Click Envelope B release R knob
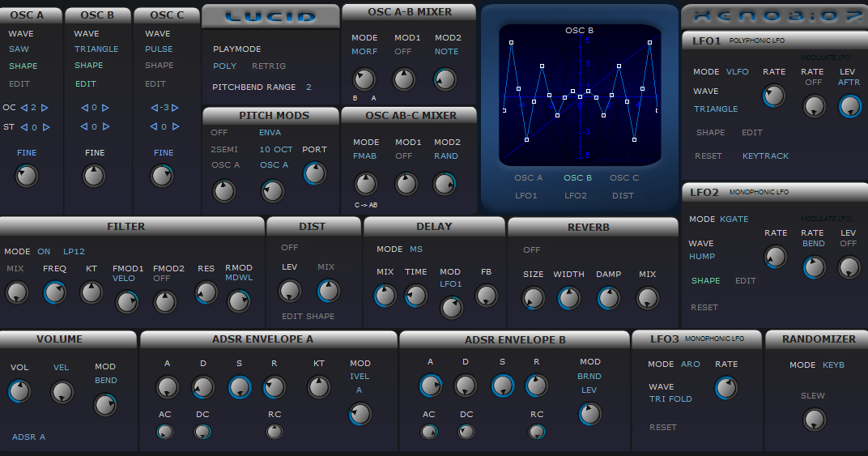This screenshot has width=868, height=456. pyautogui.click(x=536, y=386)
